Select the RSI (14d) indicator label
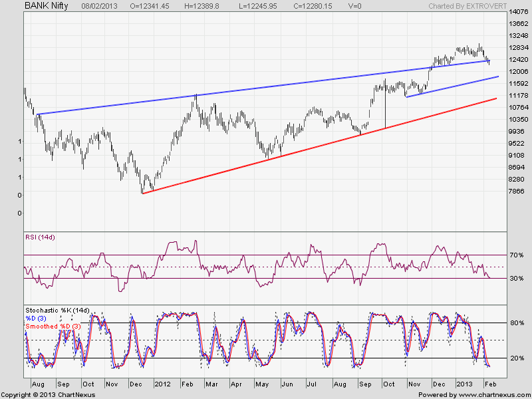The width and height of the screenshot is (532, 399). pos(41,237)
